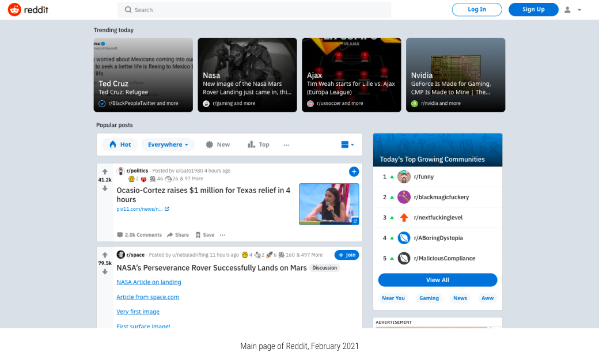The width and height of the screenshot is (599, 364).
Task: Select the Gaming category chip
Action: tap(429, 298)
